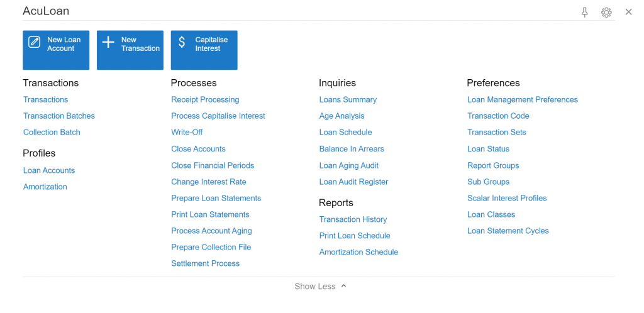
Task: Select Scalar Interest Profiles
Action: coord(507,198)
